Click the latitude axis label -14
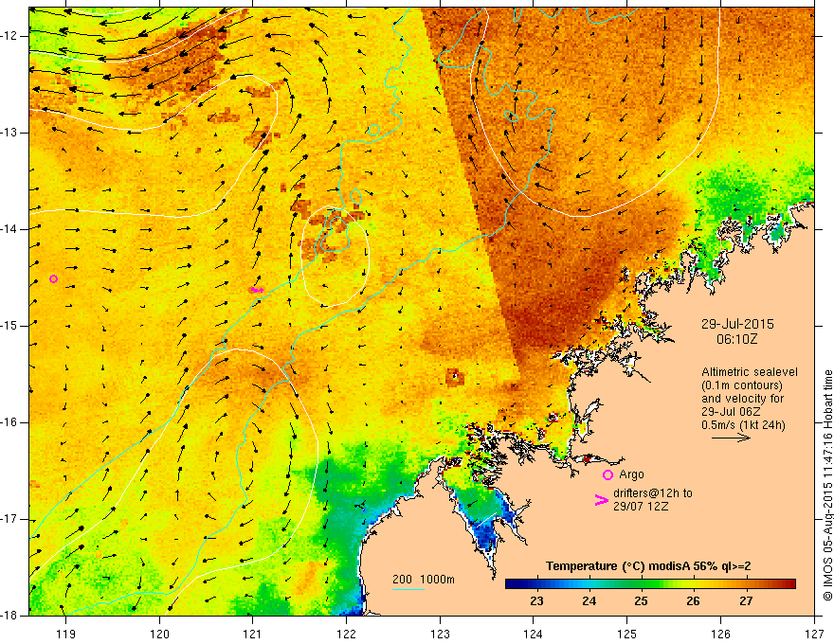Screen dimensions: 834x644 (10, 229)
